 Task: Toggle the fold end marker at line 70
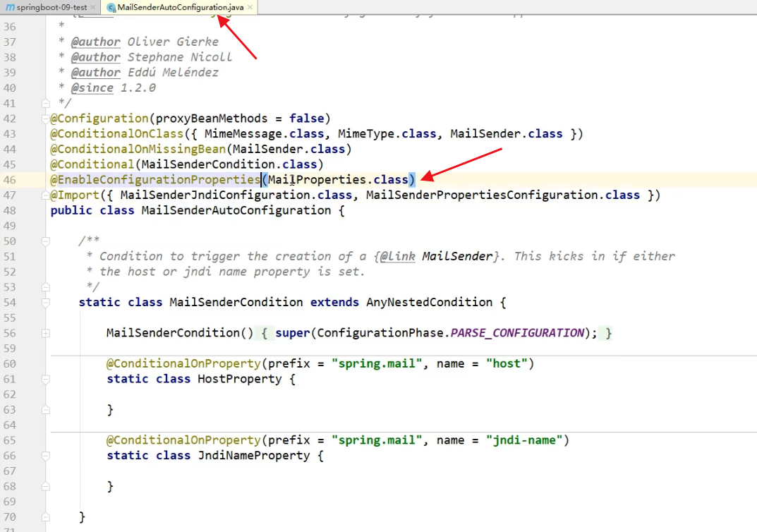(45, 517)
